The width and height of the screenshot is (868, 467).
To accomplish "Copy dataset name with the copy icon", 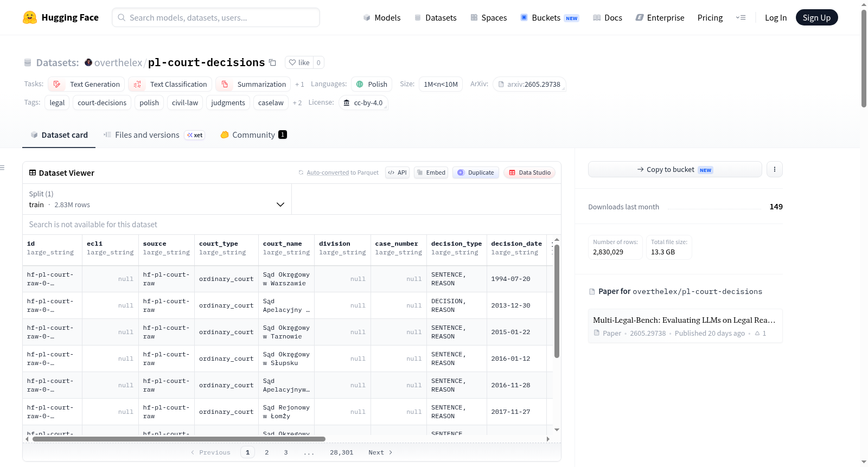I will [x=272, y=62].
